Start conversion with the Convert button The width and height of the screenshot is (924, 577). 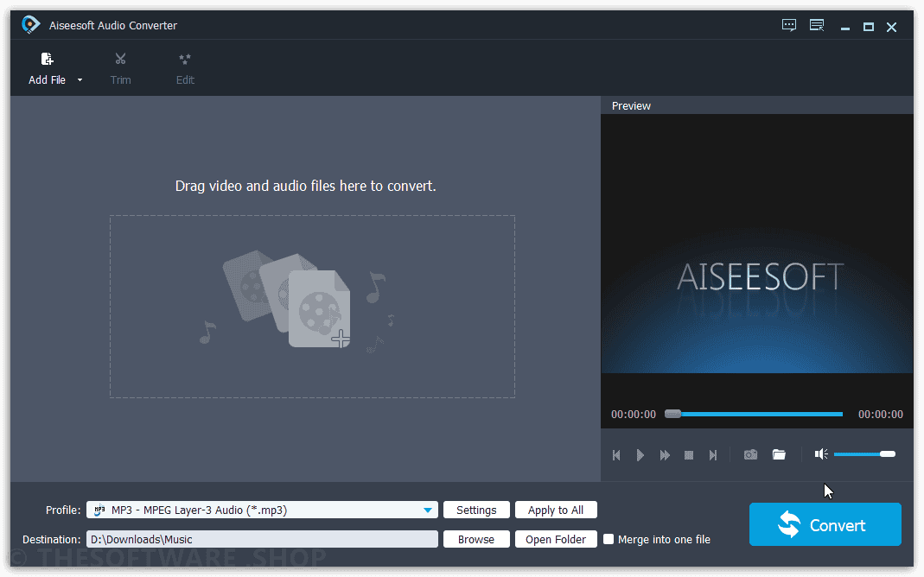tap(825, 524)
